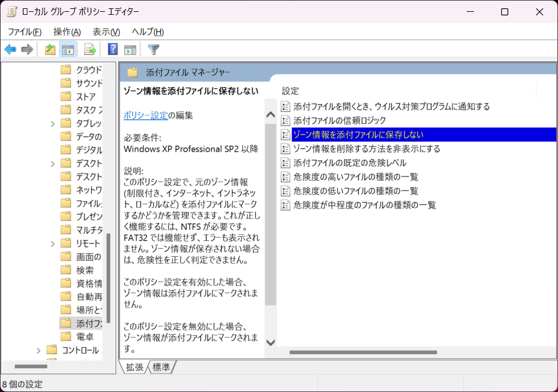The image size is (558, 392).
Task: Click folder icon beside 電卓
Action: point(66,336)
